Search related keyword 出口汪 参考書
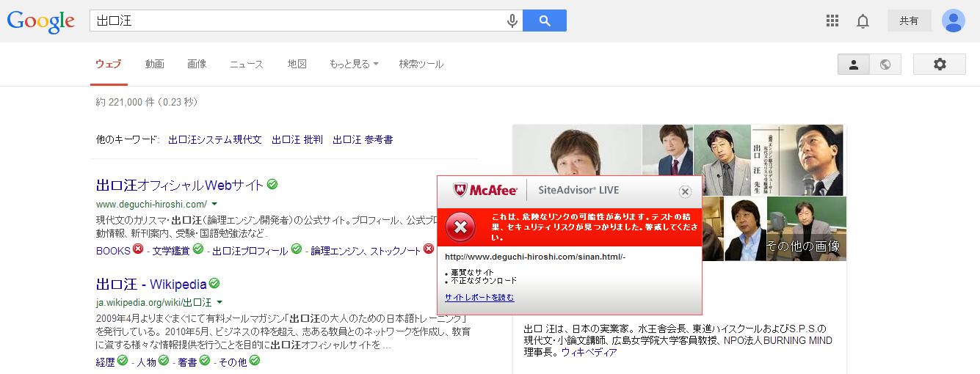980x374 pixels. click(363, 139)
